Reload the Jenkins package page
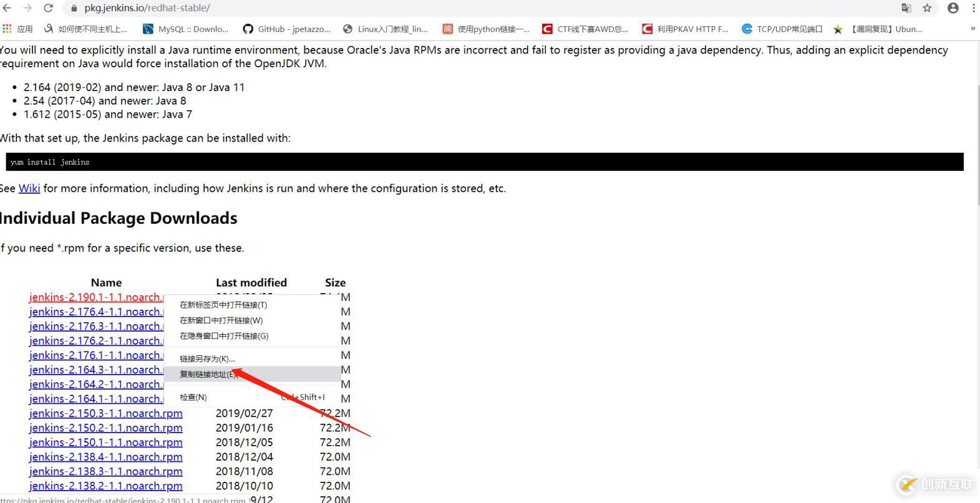This screenshot has width=980, height=503. 49,8
